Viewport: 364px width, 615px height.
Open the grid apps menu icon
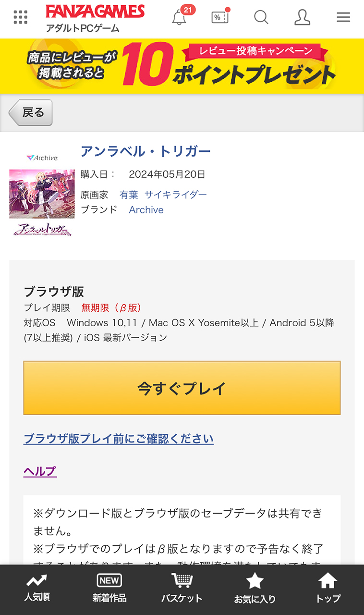coord(21,17)
